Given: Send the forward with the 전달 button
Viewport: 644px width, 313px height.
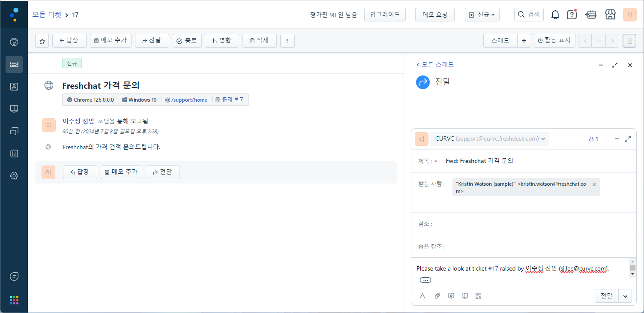Looking at the screenshot, I should pyautogui.click(x=606, y=296).
